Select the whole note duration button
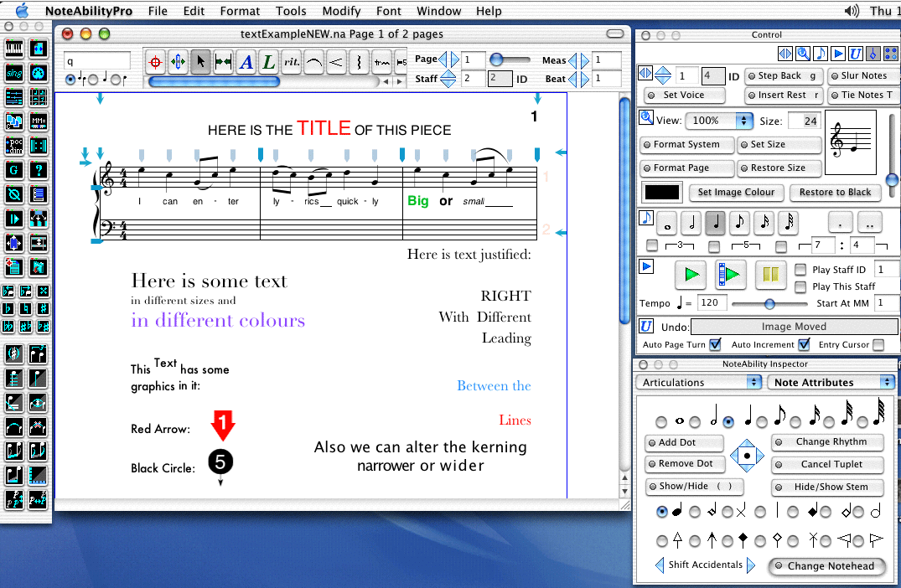 tap(668, 223)
